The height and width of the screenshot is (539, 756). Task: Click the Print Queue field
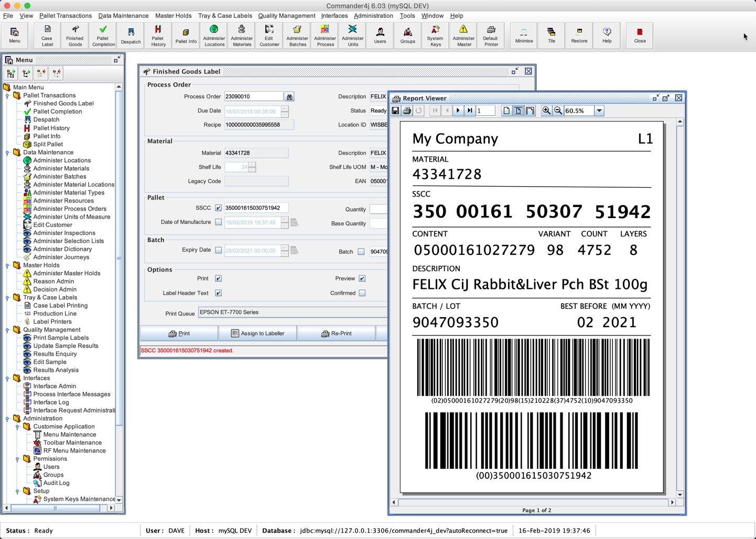coord(293,312)
